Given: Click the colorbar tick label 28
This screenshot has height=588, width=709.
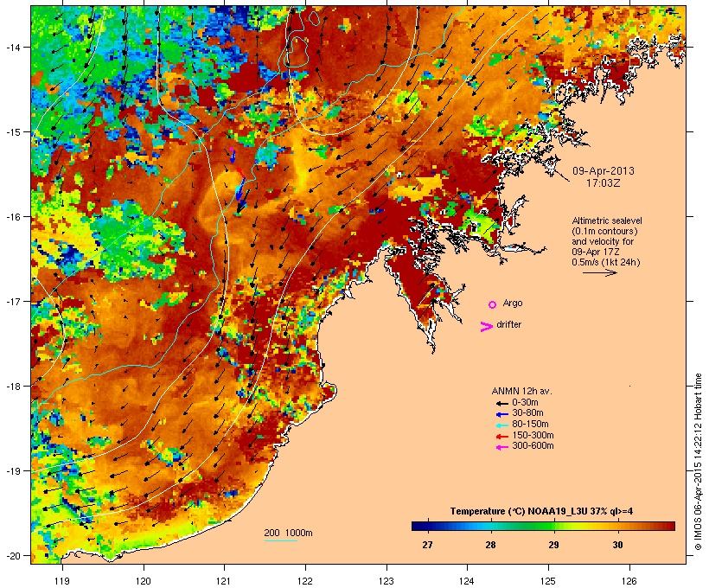Looking at the screenshot, I should (x=490, y=545).
